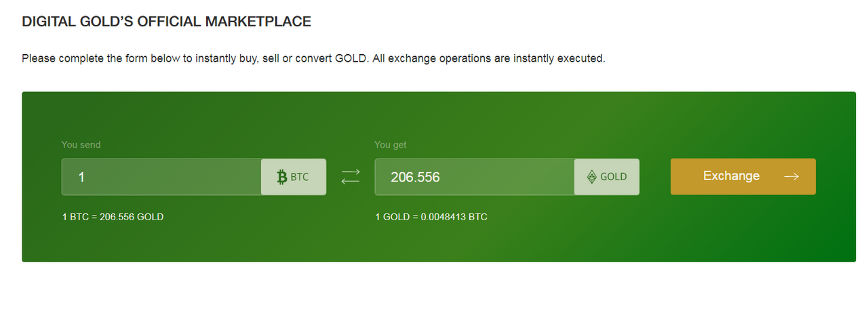The width and height of the screenshot is (868, 309).
Task: Click the arrow icon on Exchange button
Action: pos(791,177)
